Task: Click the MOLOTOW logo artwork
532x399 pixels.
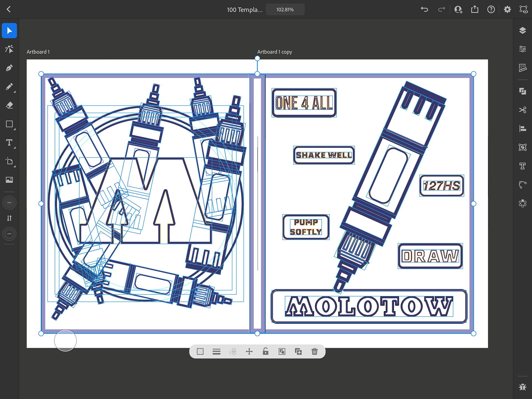Action: [369, 306]
